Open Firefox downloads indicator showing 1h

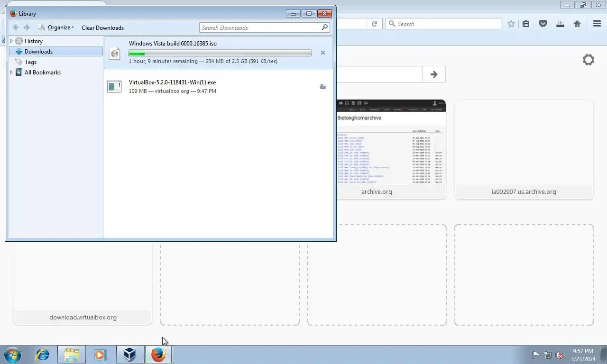(560, 24)
